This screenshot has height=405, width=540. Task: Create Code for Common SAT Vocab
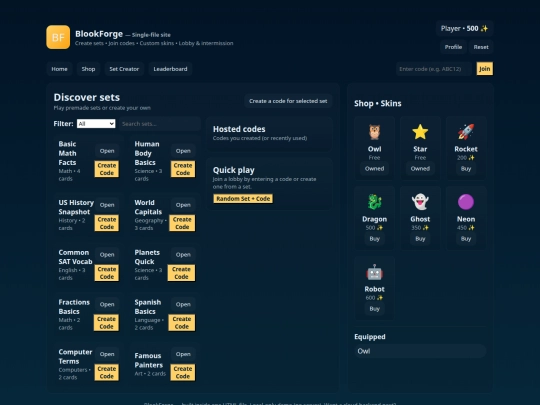coord(107,273)
